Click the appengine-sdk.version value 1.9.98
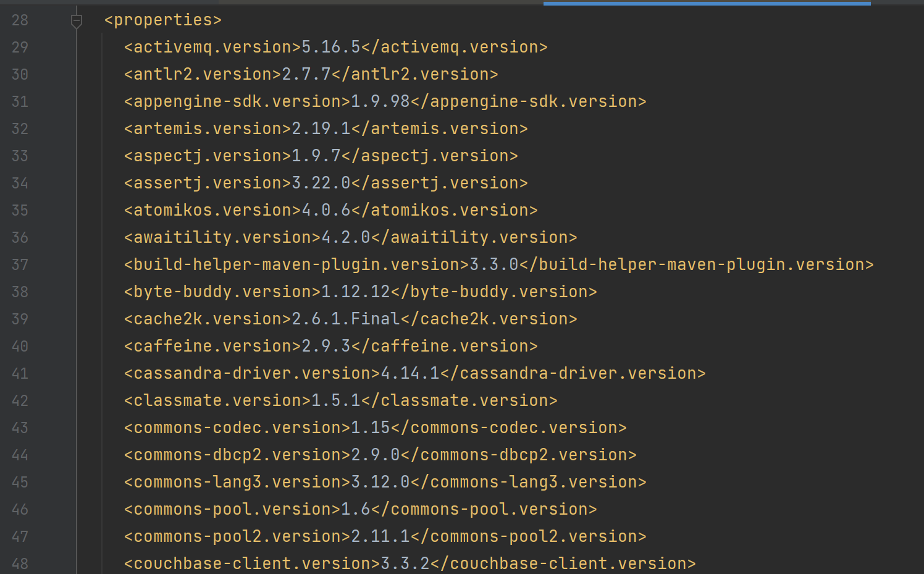The width and height of the screenshot is (924, 574). (380, 101)
